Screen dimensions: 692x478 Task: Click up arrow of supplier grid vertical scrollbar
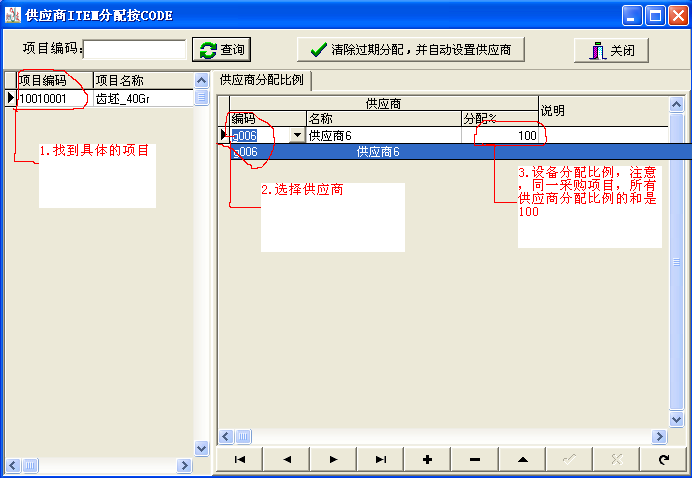click(676, 105)
